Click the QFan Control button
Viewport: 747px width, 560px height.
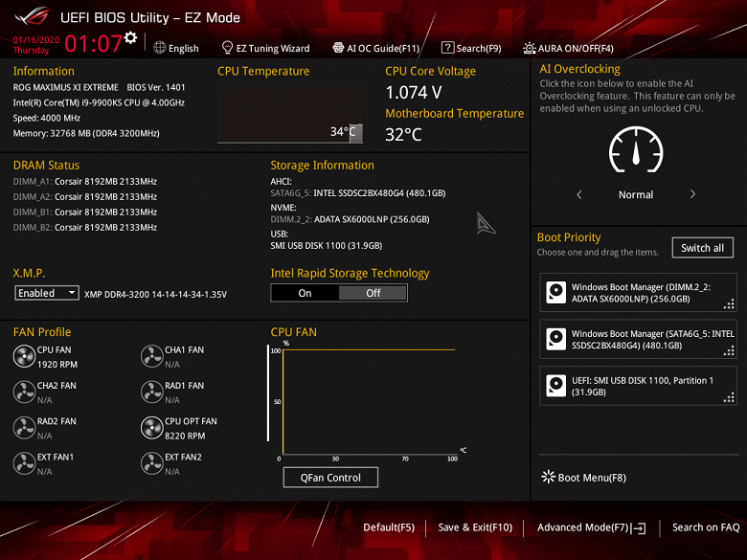(x=330, y=477)
